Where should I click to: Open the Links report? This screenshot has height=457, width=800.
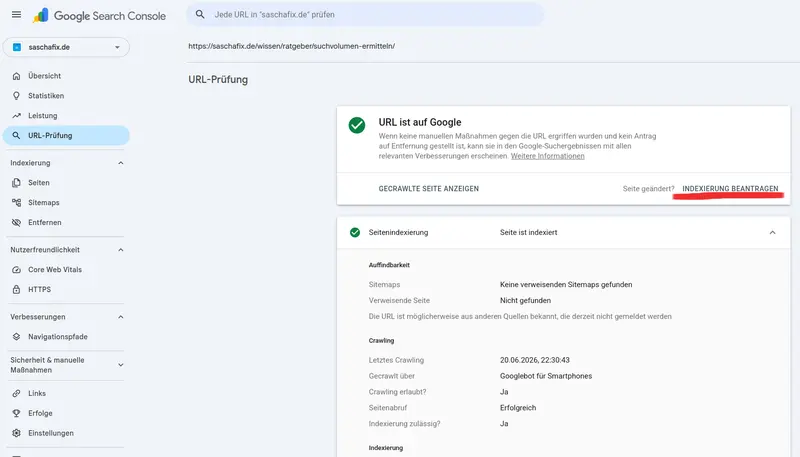coord(66,393)
